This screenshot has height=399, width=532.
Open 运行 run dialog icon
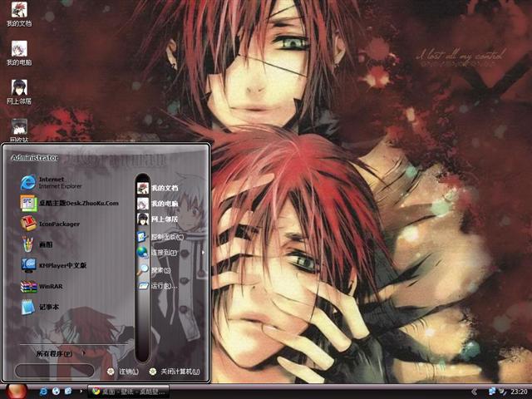(142, 286)
